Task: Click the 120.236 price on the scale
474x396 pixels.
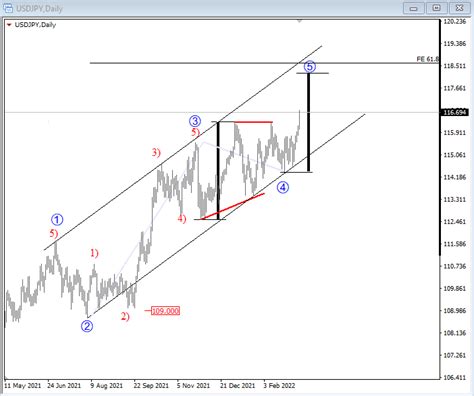Action: click(x=454, y=21)
